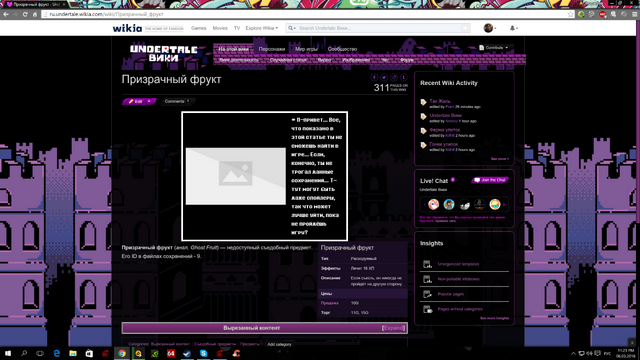640x360 pixels.
Task: Click the Twitter share icon
Action: point(384,77)
